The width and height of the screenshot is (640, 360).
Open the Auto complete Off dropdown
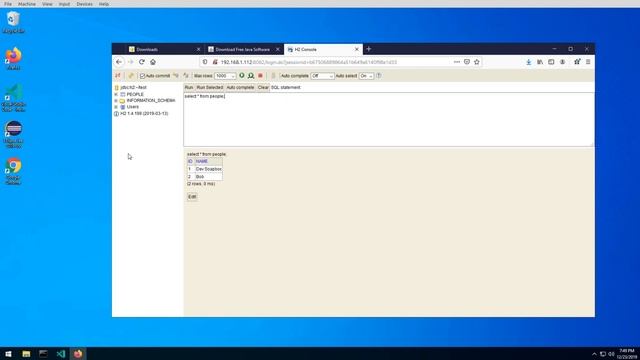click(322, 76)
